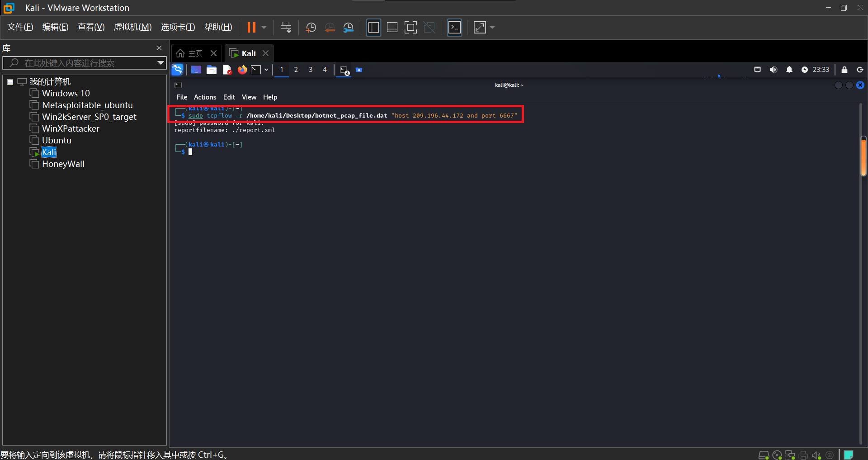Image resolution: width=868 pixels, height=460 pixels.
Task: Open the power options dropdown arrow
Action: [264, 28]
